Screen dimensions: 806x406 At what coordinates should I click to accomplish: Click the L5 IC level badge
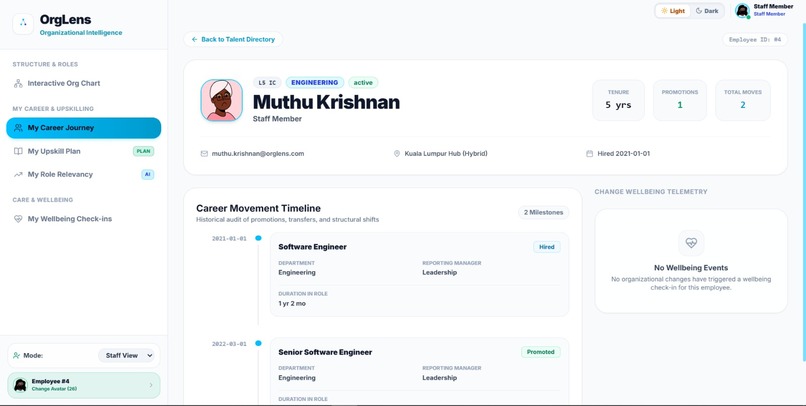click(x=267, y=82)
